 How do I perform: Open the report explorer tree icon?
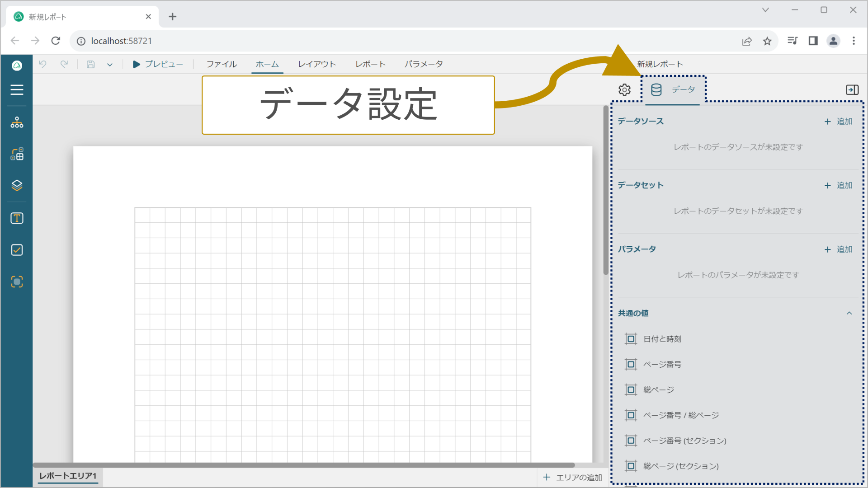tap(17, 122)
